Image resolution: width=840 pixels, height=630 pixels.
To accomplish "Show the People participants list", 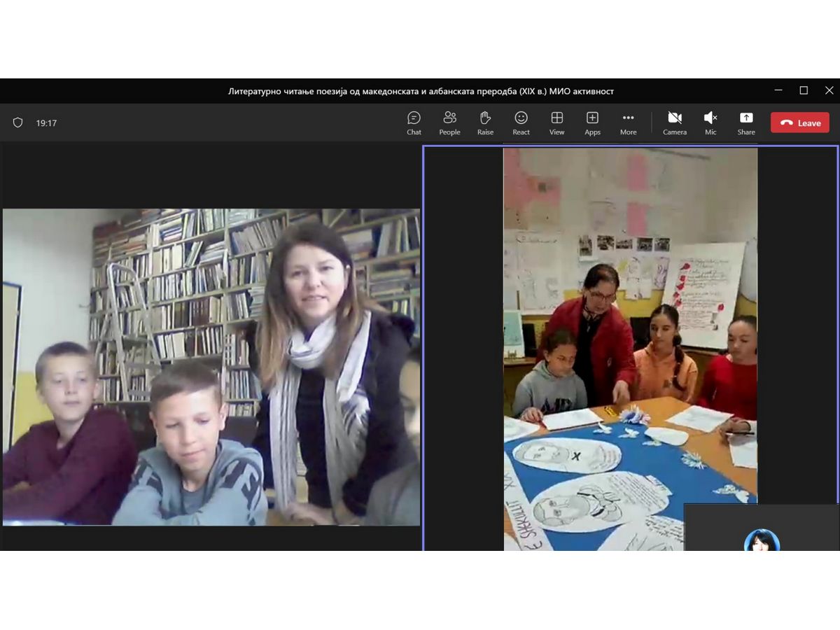I will click(x=449, y=122).
